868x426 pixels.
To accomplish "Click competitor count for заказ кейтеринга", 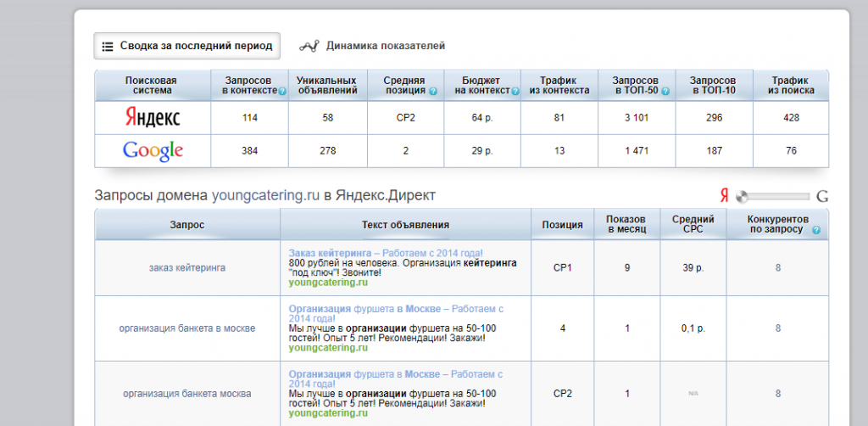I will 777,268.
